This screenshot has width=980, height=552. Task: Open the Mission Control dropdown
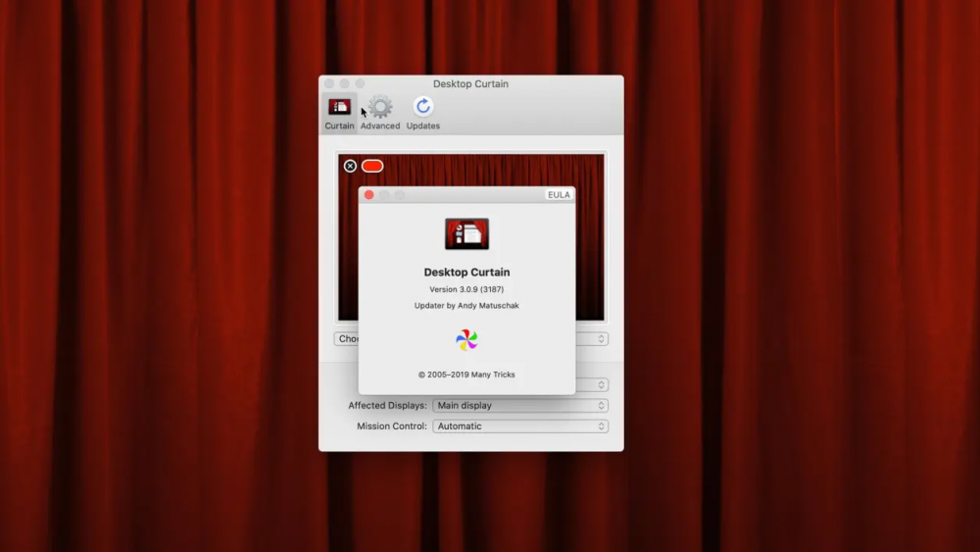point(520,427)
